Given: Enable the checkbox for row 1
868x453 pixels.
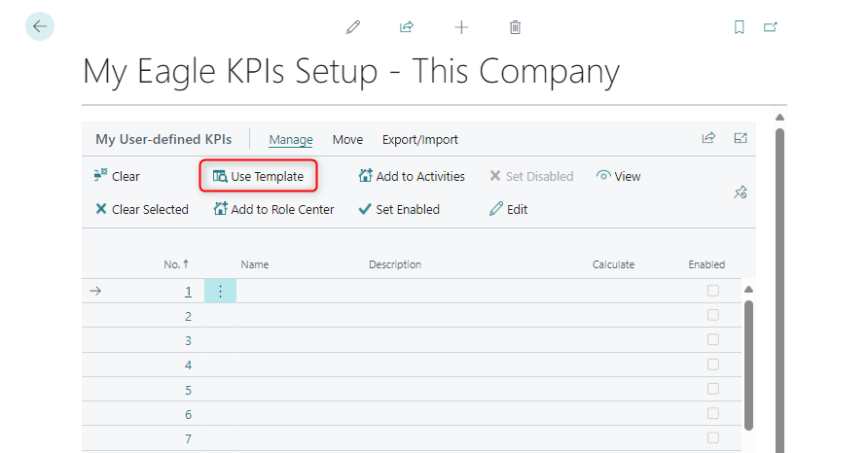Looking at the screenshot, I should [x=713, y=291].
